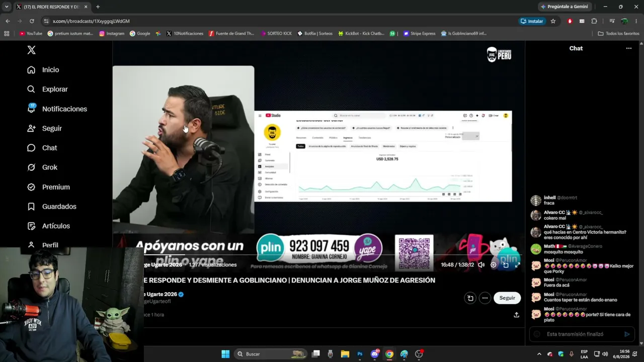Screen dimensions: 644x362
Task: Open Artículos in the sidebar
Action: (x=48, y=226)
